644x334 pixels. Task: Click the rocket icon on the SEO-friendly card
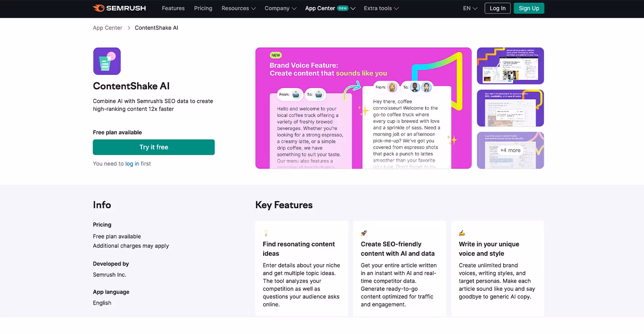(364, 233)
